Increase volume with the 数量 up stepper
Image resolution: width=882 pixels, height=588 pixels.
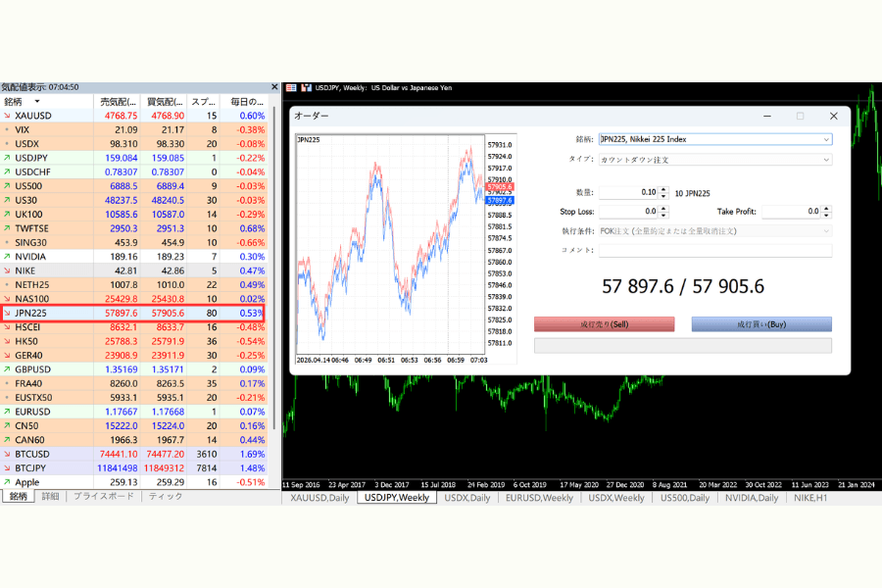(663, 189)
